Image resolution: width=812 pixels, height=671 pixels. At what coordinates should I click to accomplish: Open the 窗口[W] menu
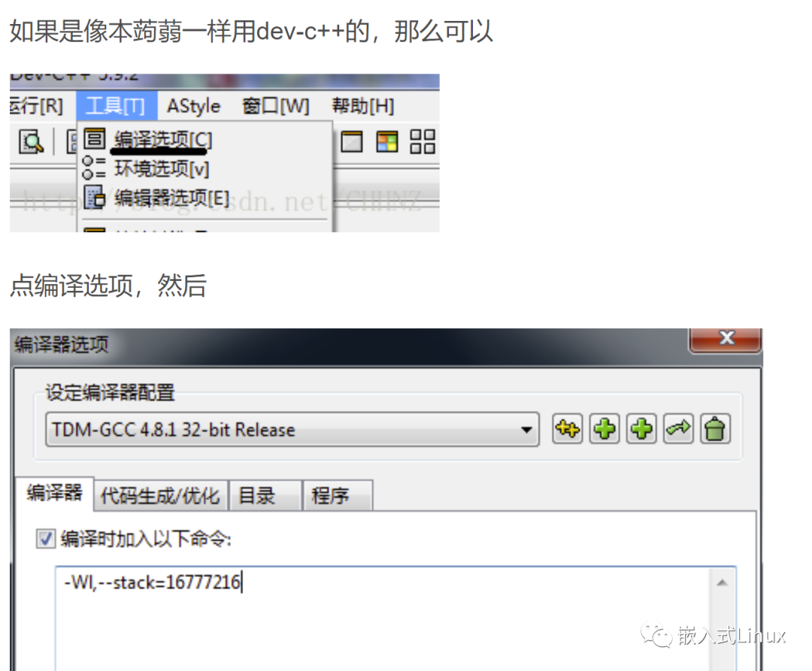tap(276, 106)
